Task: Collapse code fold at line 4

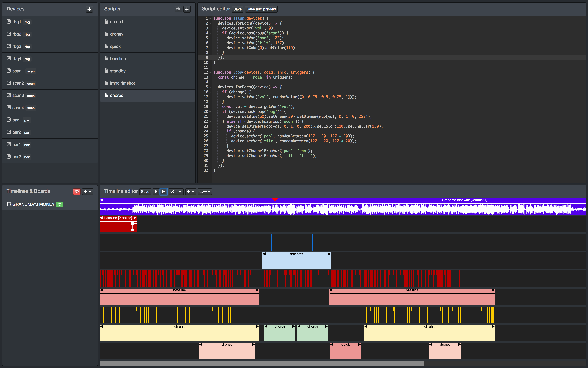Action: (x=210, y=33)
